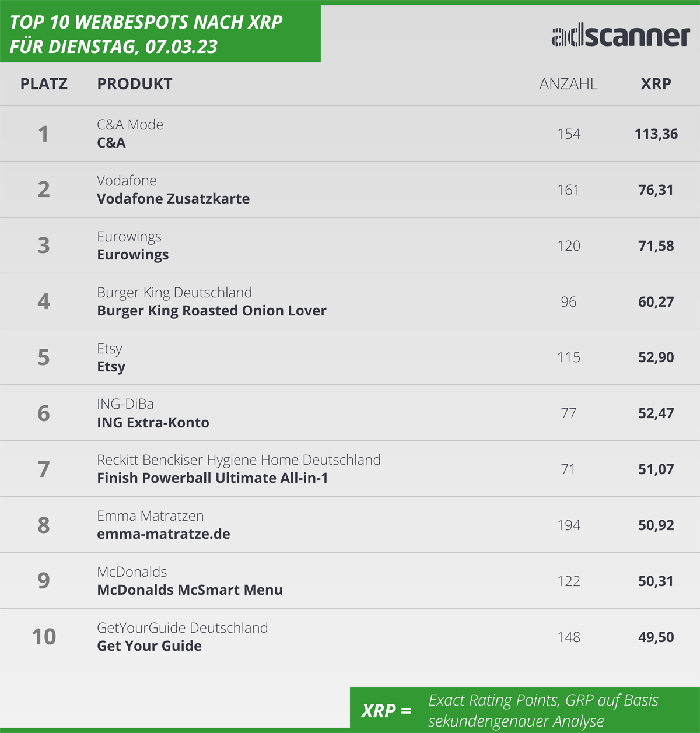Click the adscanner logo
Viewport: 700px width, 733px height.
pyautogui.click(x=621, y=36)
